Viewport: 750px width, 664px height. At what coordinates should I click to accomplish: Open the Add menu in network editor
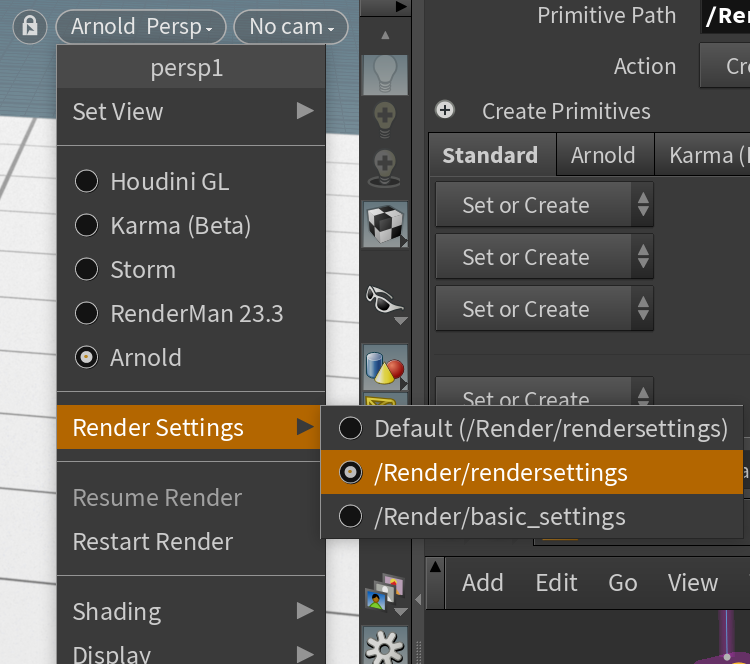pos(483,583)
